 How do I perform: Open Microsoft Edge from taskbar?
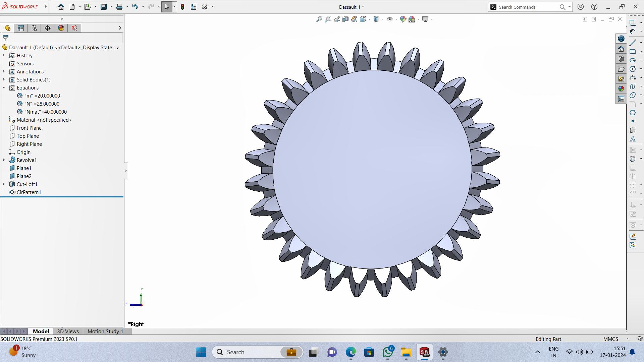pyautogui.click(x=351, y=352)
